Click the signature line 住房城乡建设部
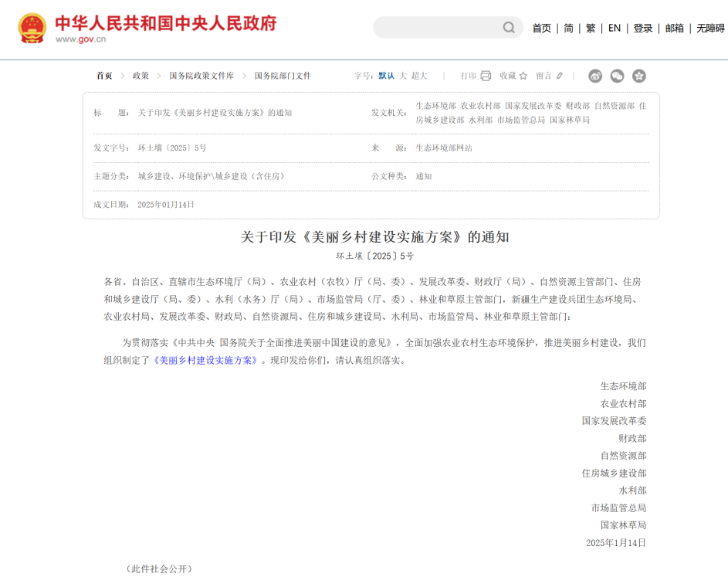Screen dimensions: 728x577 pyautogui.click(x=614, y=473)
